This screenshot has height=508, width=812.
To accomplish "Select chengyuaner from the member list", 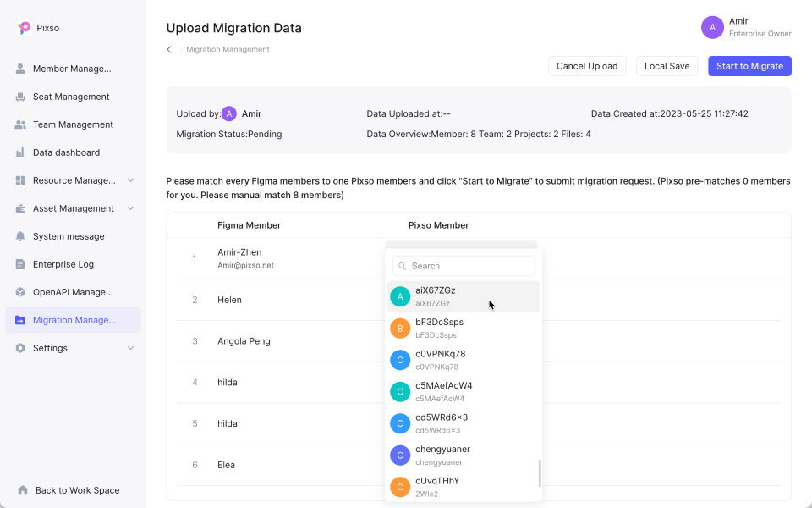I will click(464, 456).
